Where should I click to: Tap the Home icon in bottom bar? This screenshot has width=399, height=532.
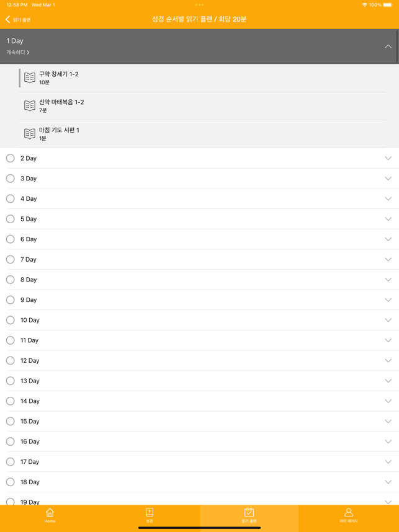(x=50, y=512)
